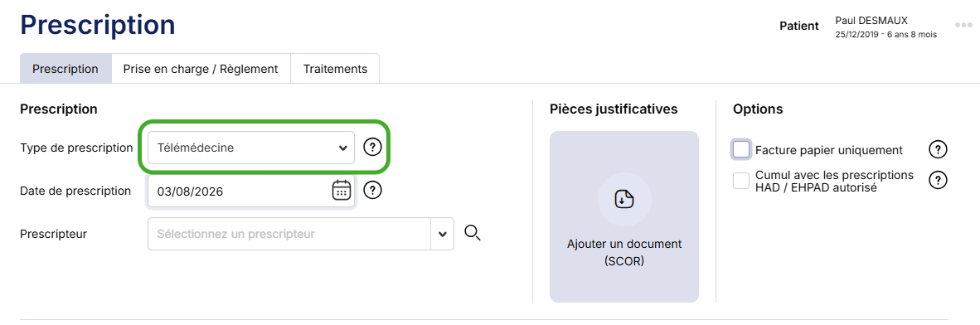This screenshot has width=980, height=325.
Task: Search prescripteur with the magnifier icon
Action: [x=473, y=233]
